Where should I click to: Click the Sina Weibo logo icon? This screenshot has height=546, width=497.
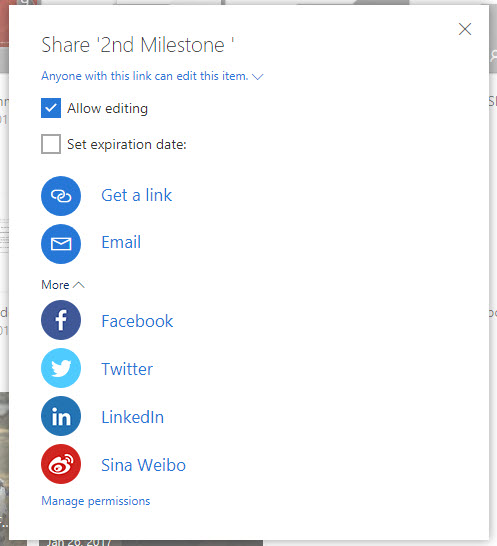click(61, 464)
